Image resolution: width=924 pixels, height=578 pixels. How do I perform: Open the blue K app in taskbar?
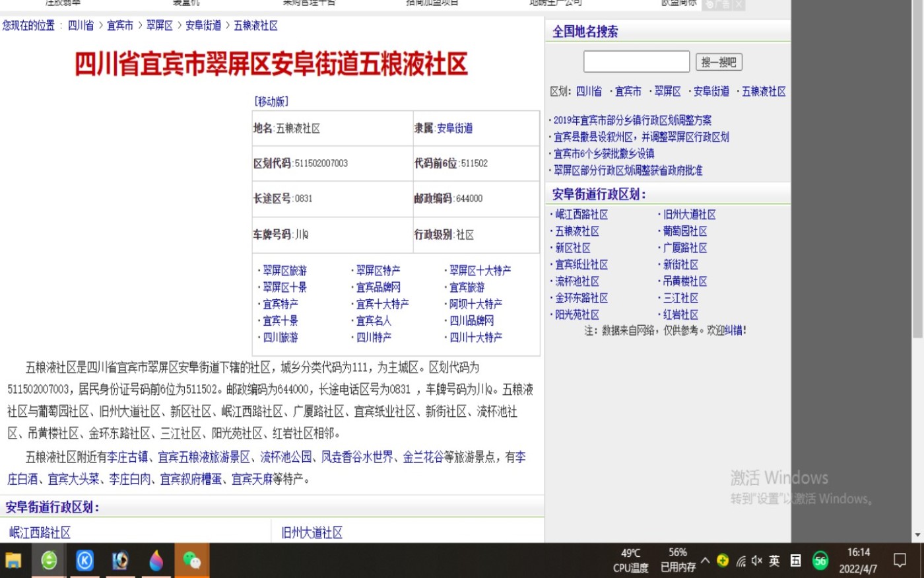coord(84,561)
